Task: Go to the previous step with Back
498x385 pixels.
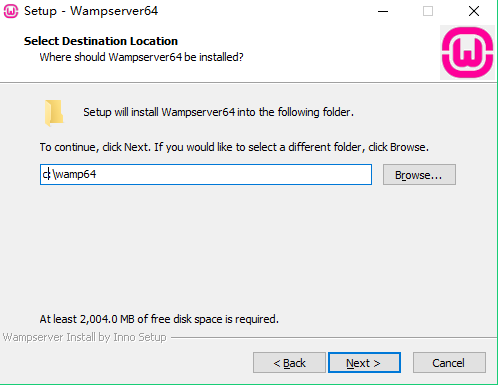Action: click(289, 363)
